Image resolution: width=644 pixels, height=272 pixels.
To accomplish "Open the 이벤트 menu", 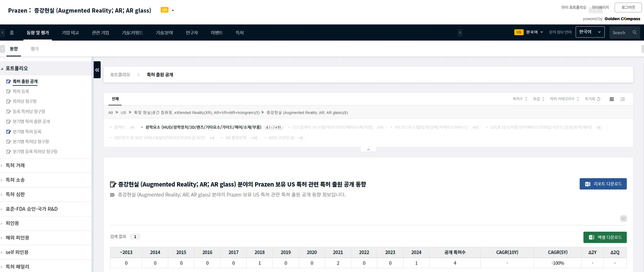I will click(217, 33).
